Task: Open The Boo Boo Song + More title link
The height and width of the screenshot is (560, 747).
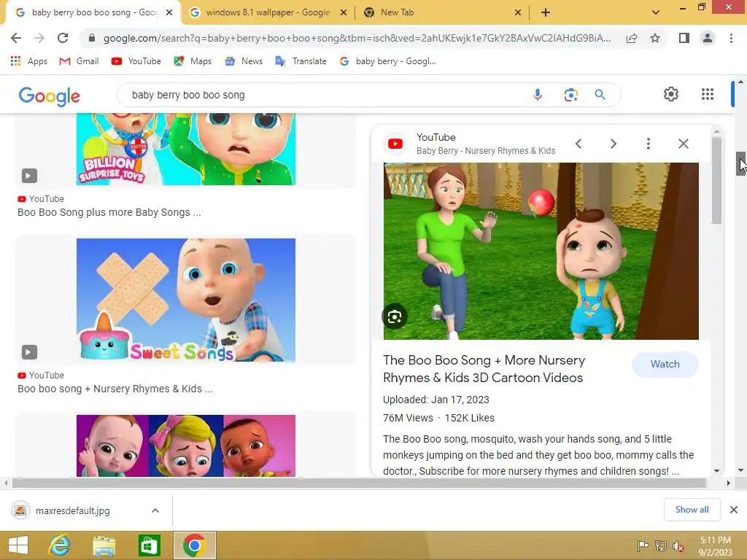Action: pyautogui.click(x=484, y=369)
